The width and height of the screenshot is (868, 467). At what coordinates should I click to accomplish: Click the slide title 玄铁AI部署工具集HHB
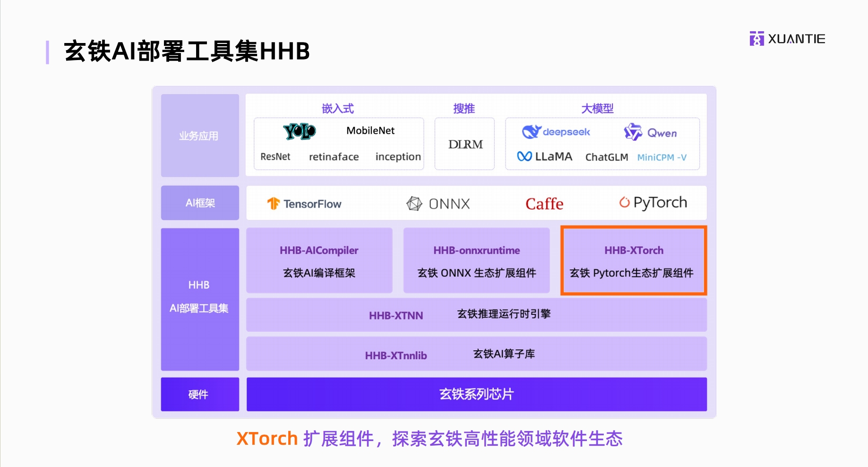(187, 51)
